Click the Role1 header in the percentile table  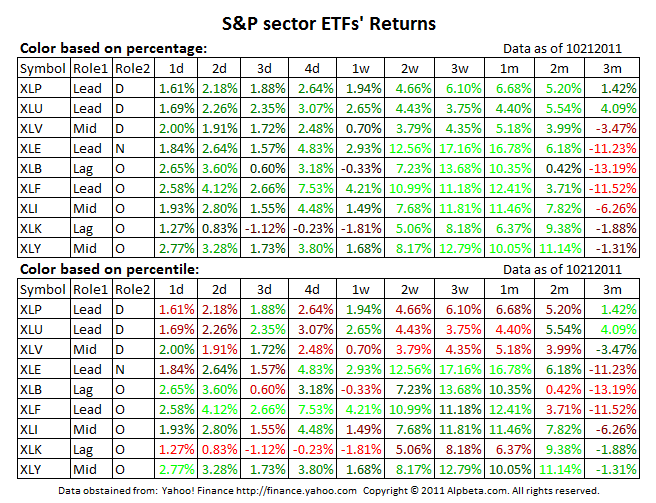89,288
